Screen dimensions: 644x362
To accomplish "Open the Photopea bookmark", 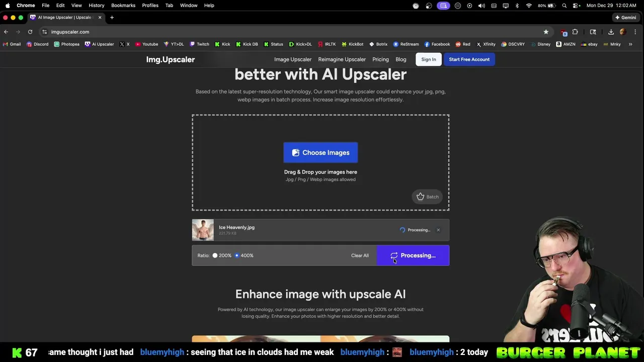I will pos(66,44).
